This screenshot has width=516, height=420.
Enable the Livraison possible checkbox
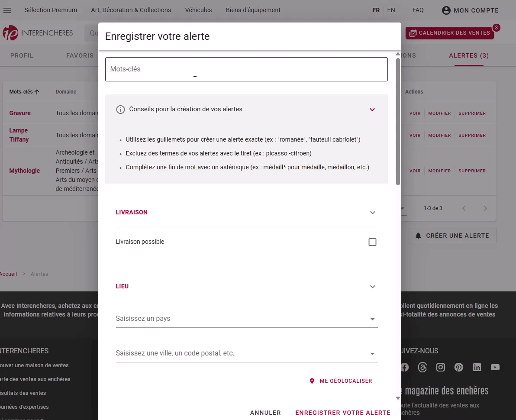pyautogui.click(x=372, y=242)
